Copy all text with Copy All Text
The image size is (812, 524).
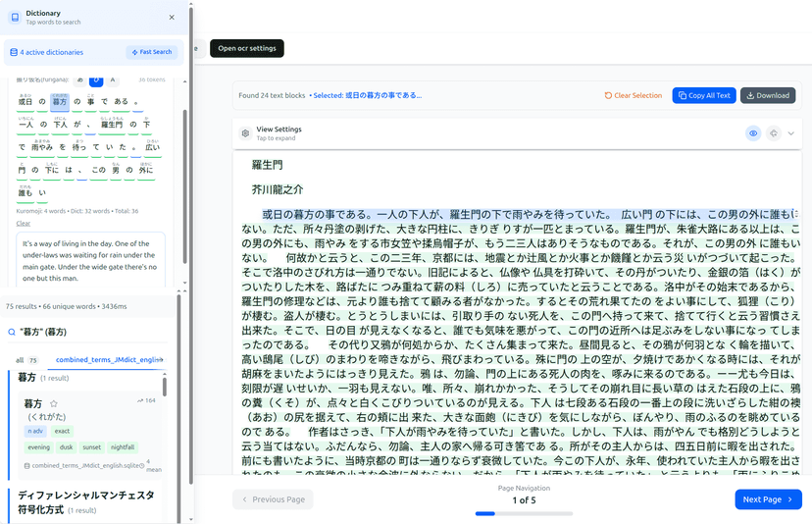(703, 95)
